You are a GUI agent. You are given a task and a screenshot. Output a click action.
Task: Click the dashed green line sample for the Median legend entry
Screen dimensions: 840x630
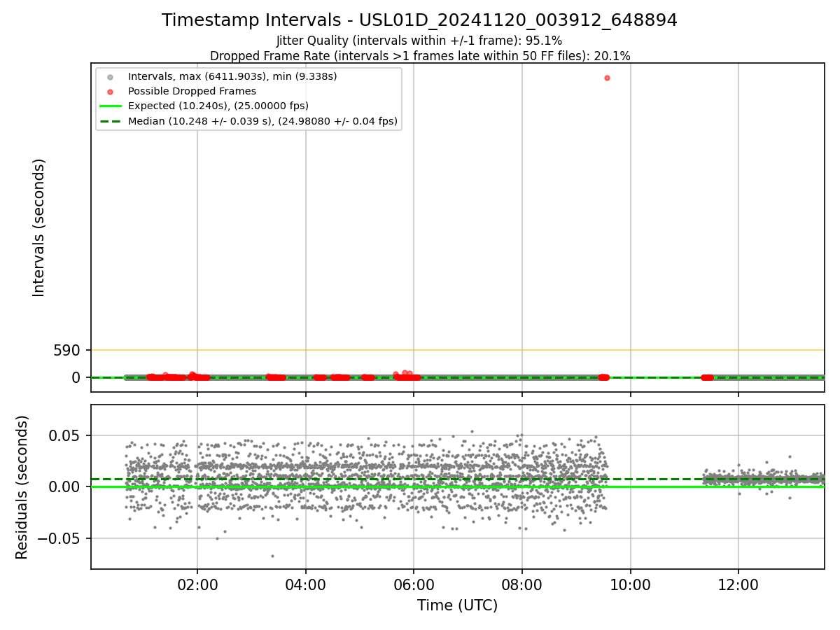110,121
